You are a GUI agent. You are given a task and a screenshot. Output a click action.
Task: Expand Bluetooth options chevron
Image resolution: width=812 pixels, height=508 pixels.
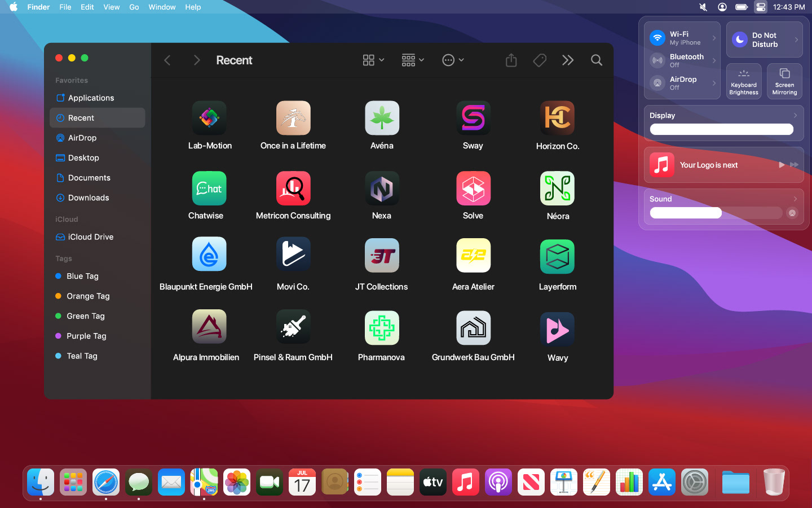click(714, 60)
